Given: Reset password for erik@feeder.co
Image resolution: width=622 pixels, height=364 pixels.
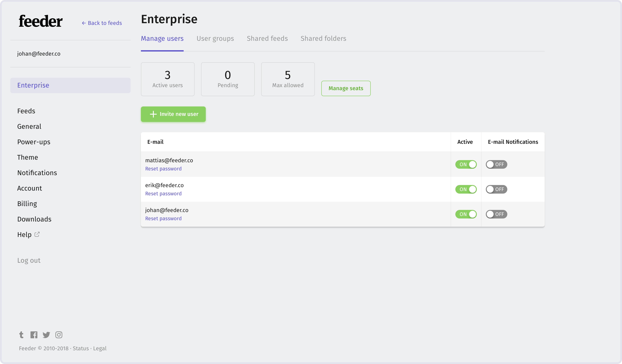Looking at the screenshot, I should pyautogui.click(x=163, y=194).
